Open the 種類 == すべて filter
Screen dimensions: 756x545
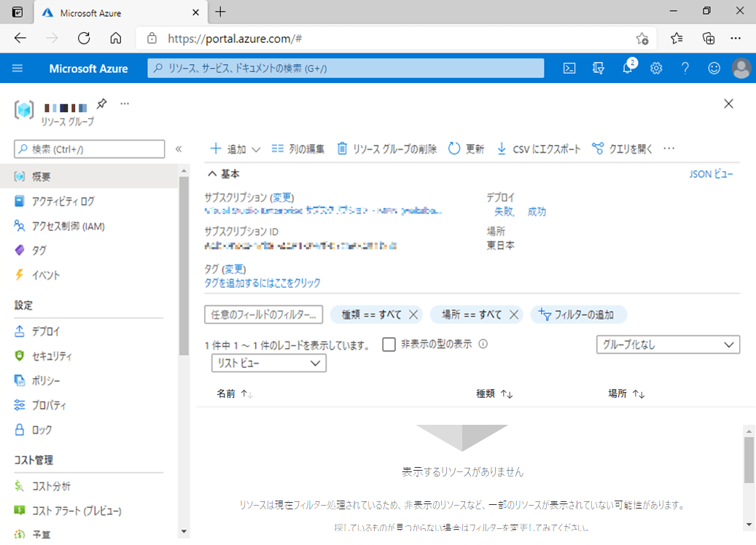[371, 315]
